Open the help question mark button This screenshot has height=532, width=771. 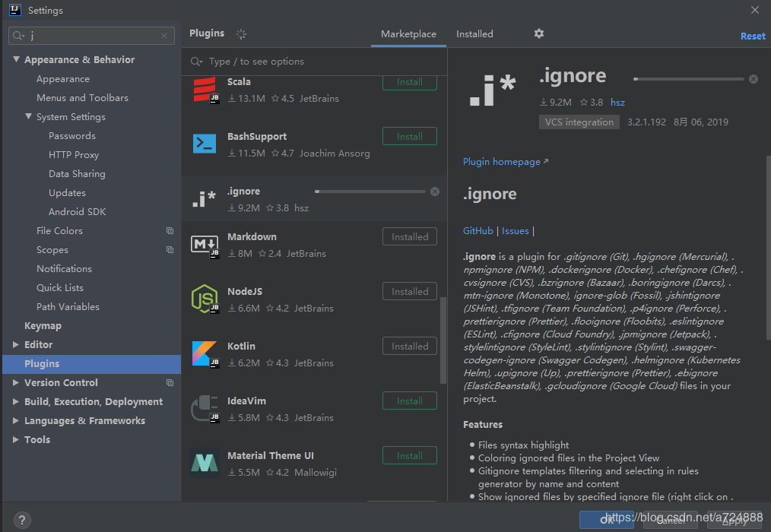click(22, 520)
